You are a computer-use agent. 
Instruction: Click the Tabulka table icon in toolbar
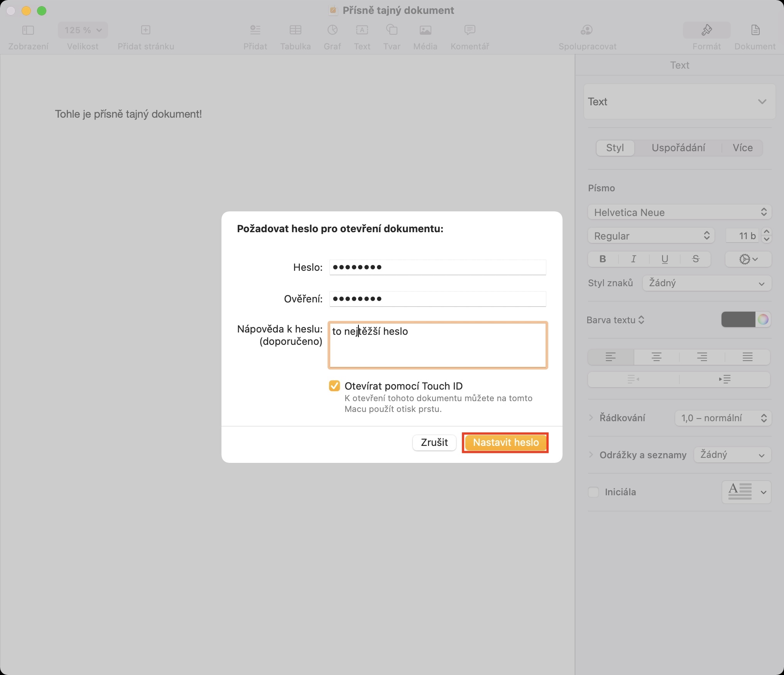tap(295, 30)
